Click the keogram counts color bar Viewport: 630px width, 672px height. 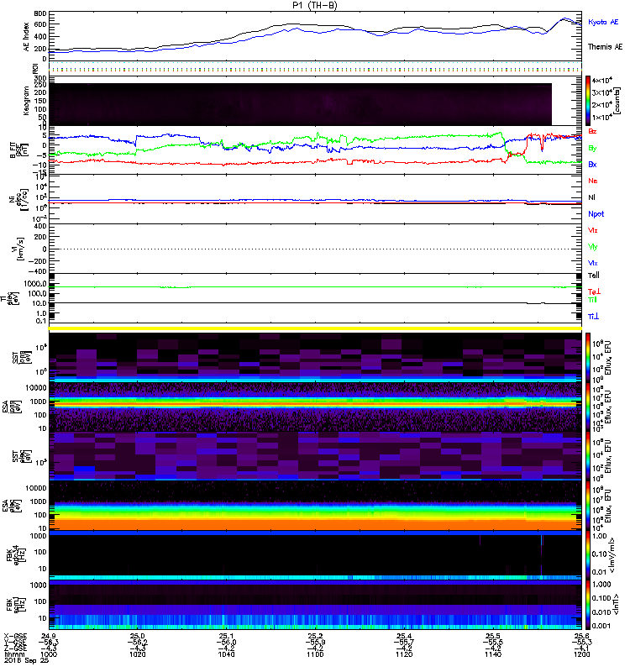tap(588, 101)
